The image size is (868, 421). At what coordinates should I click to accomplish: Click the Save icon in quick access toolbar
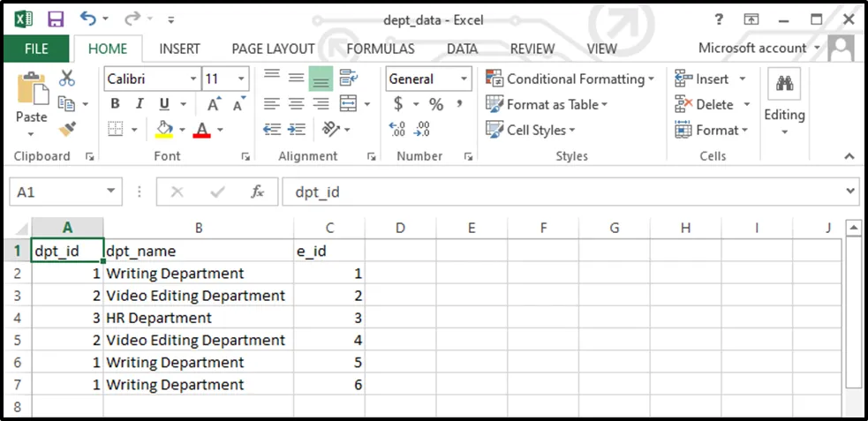[x=56, y=19]
